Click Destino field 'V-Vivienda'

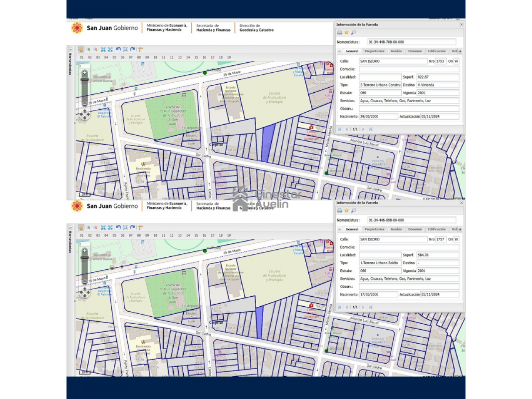438,85
